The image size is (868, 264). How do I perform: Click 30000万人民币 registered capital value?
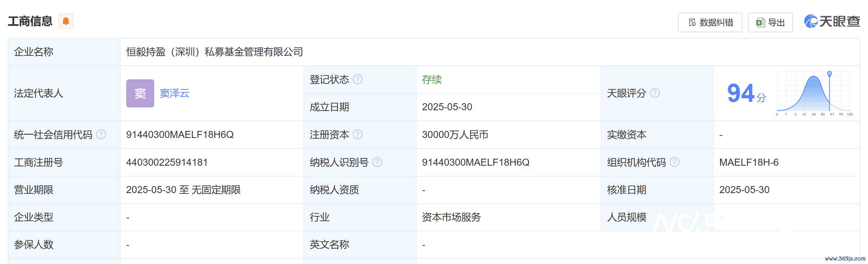click(x=455, y=135)
